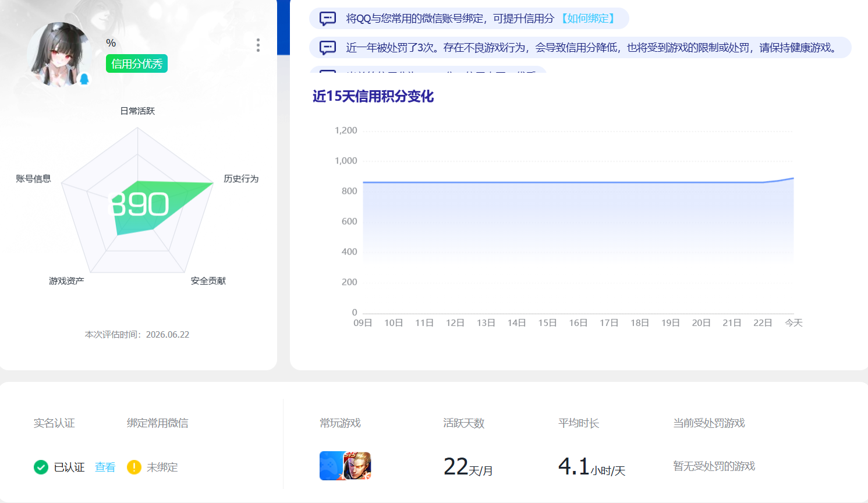Click the Honor of Kings game icon
This screenshot has width=868, height=503.
pos(357,466)
